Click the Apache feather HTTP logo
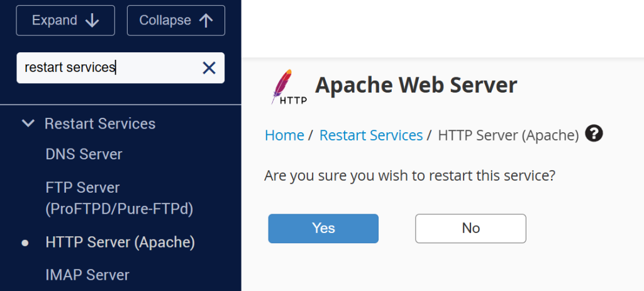The height and width of the screenshot is (291, 644). (x=288, y=87)
